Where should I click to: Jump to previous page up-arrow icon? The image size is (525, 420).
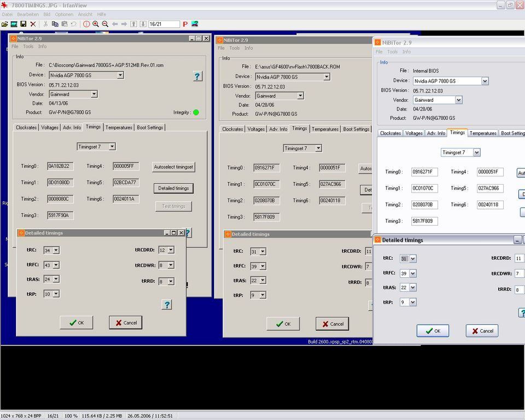pos(133,24)
